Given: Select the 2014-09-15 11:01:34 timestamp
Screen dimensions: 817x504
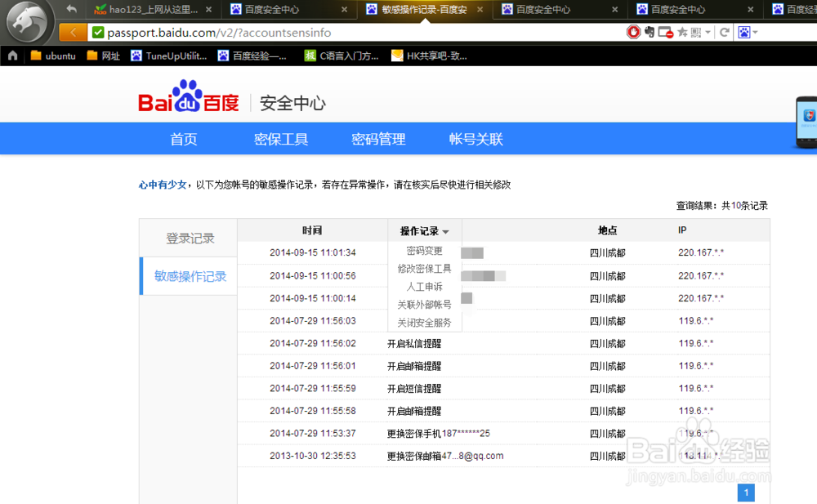Looking at the screenshot, I should (x=313, y=252).
